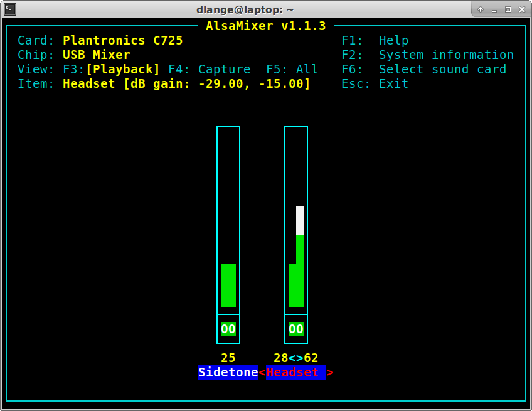Click the terminal icon in the title bar

10,9
